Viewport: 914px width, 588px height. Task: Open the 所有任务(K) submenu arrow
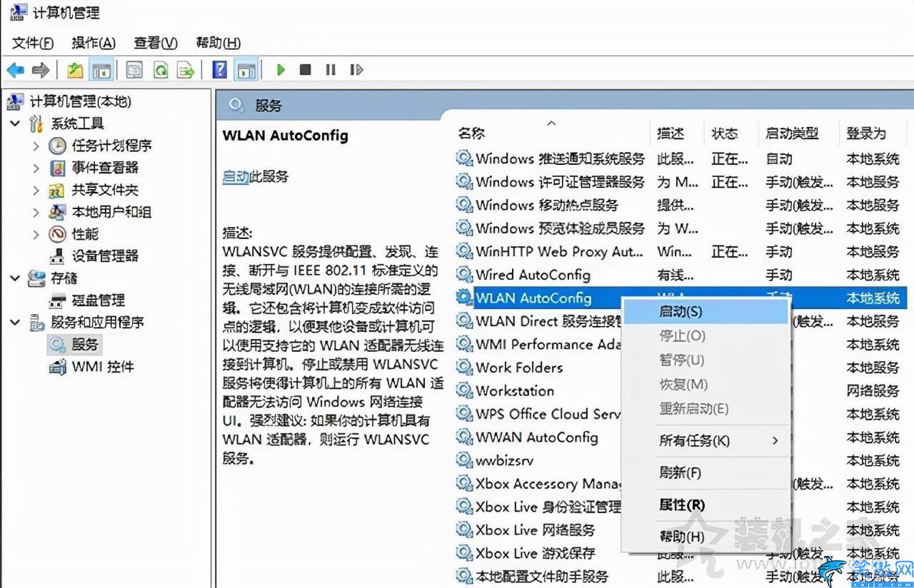tap(775, 441)
